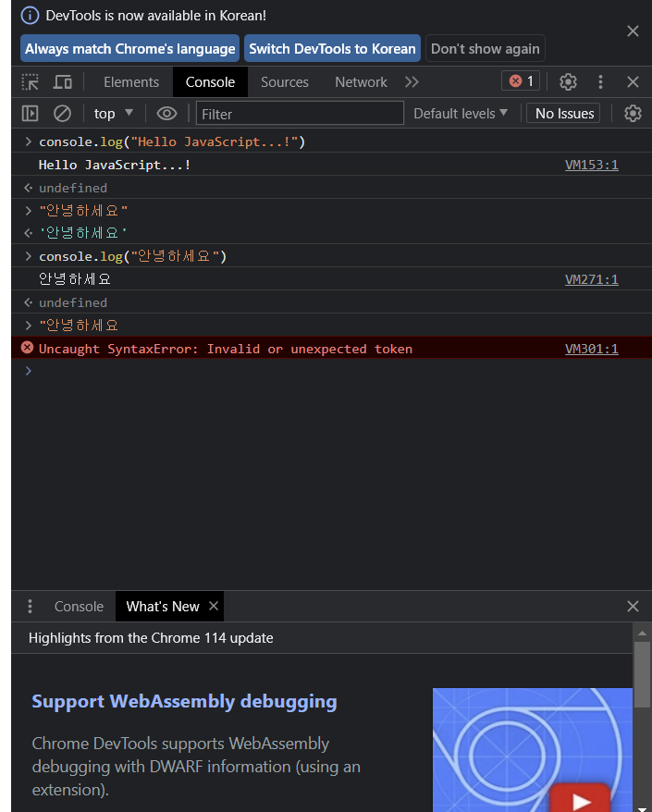Viewport: 652px width, 812px height.
Task: Click the Hello JavaScript...! output line
Action: click(115, 165)
